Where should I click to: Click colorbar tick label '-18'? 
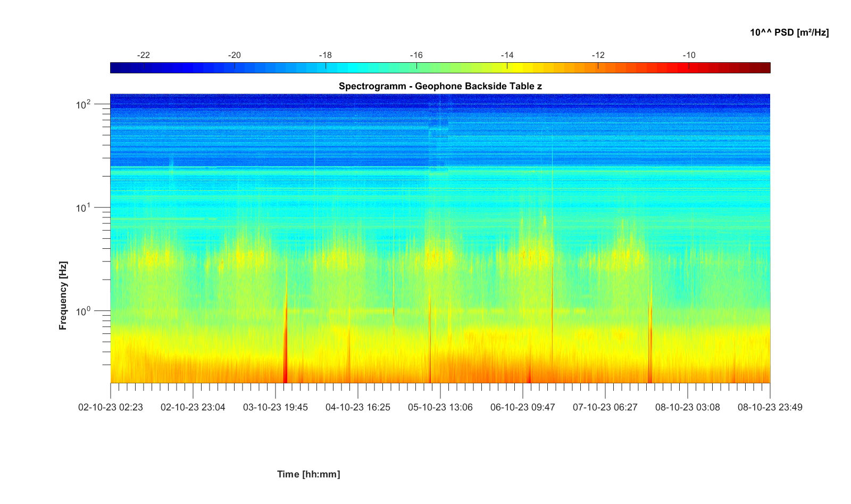point(325,55)
